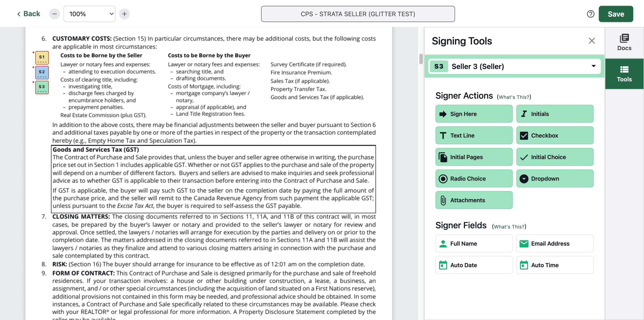Image resolution: width=644 pixels, height=320 pixels.
Task: Switch to the Tools tab
Action: coord(624,74)
